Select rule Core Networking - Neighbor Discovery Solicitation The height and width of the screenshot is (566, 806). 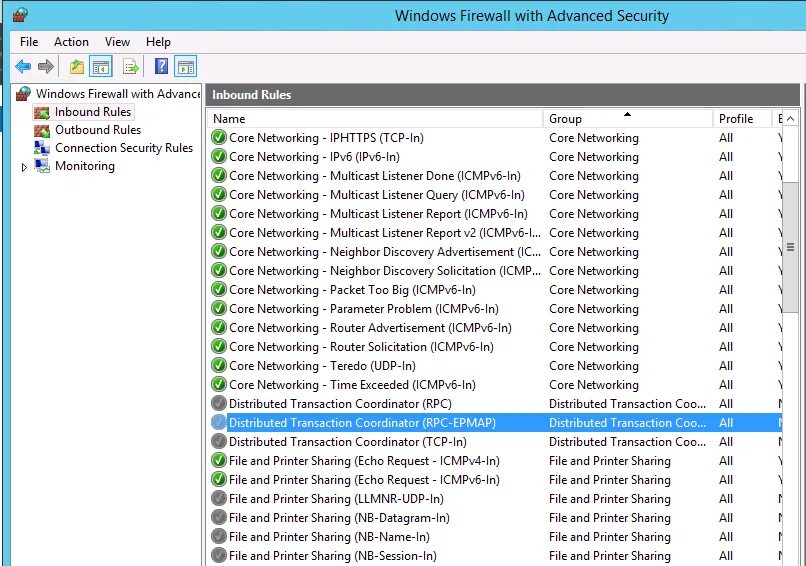click(x=385, y=271)
